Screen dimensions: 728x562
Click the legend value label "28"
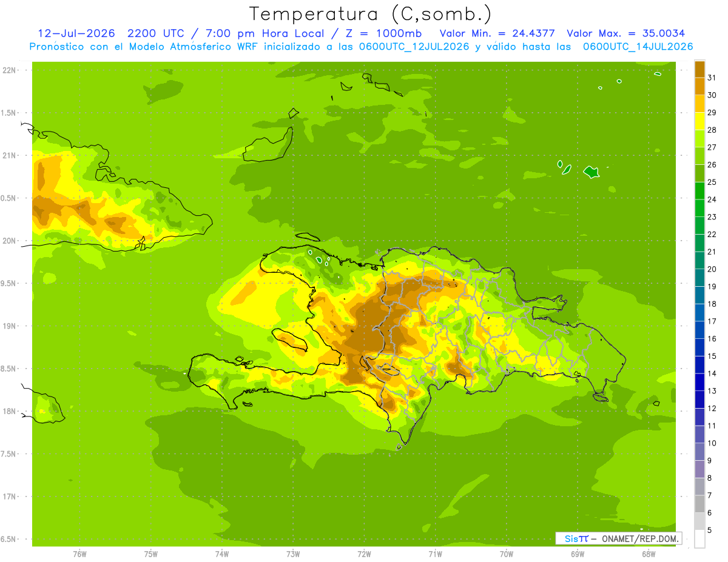tap(712, 130)
